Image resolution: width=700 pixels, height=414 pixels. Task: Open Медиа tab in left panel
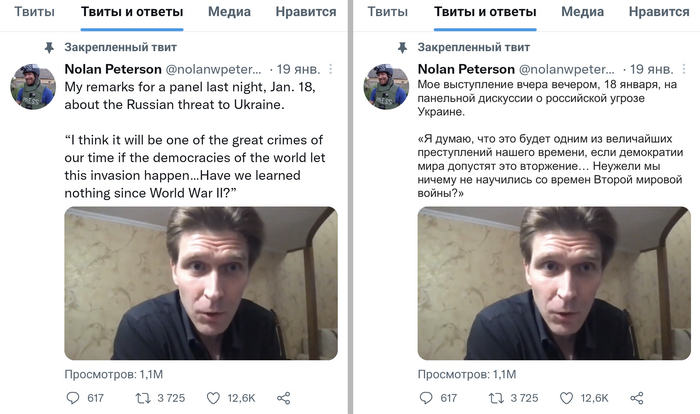point(229,13)
